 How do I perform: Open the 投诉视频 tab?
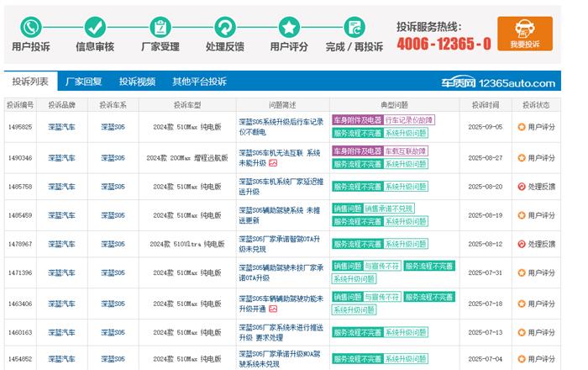pyautogui.click(x=137, y=82)
